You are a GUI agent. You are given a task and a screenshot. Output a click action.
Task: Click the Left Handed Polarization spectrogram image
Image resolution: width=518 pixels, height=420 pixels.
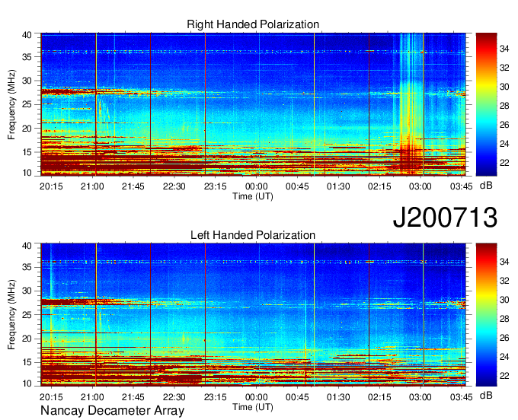coord(254,314)
